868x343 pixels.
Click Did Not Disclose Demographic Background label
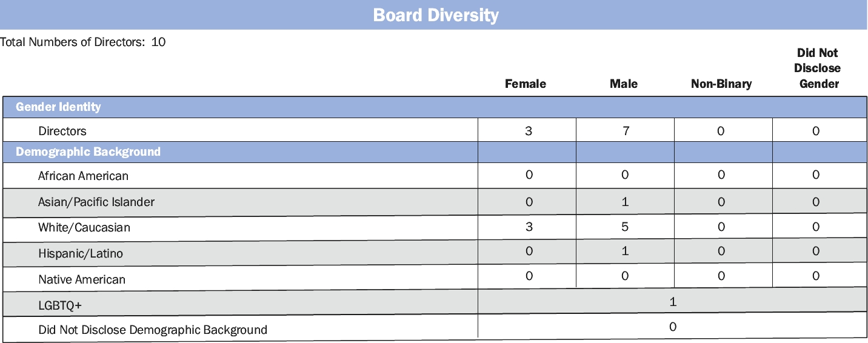tap(153, 330)
